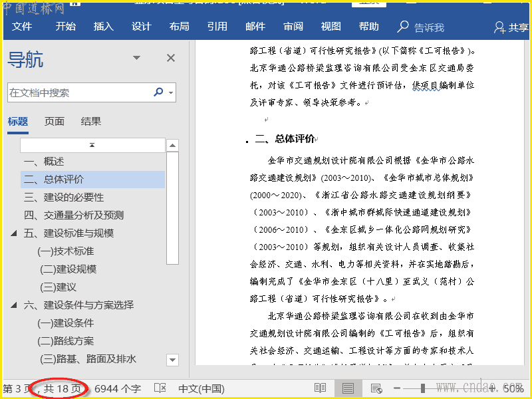532x399 pixels.
Task: Go to subheading (三)路基、路面及排水
Action: point(88,359)
